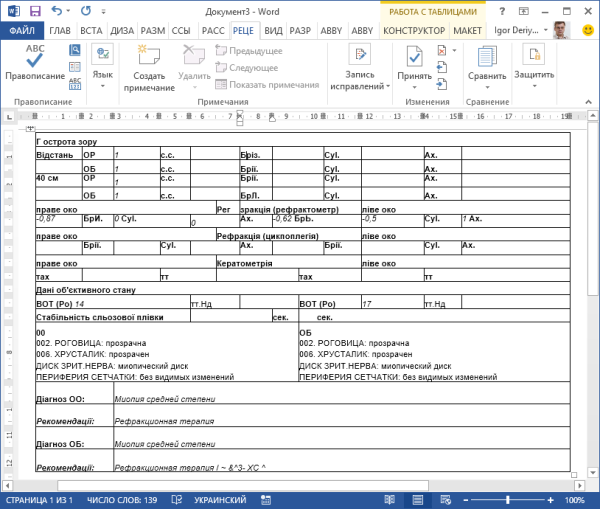Collapse the ribbon with the chevron
The image size is (600, 509).
point(589,102)
